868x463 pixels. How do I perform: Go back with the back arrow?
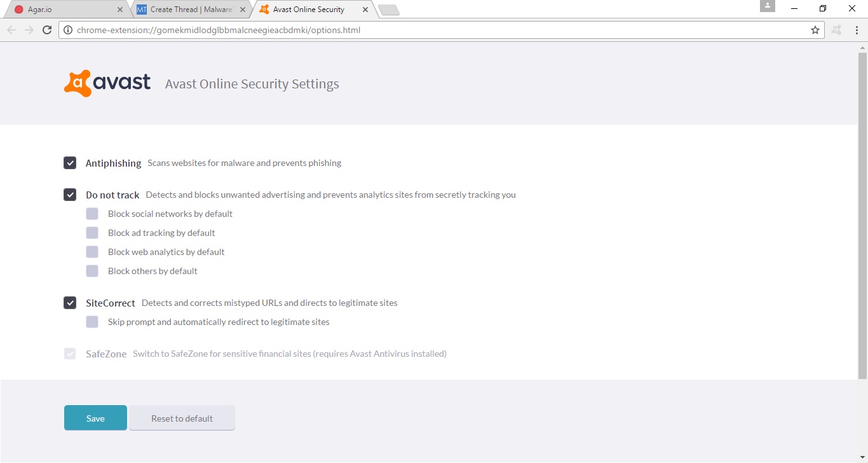[x=11, y=30]
